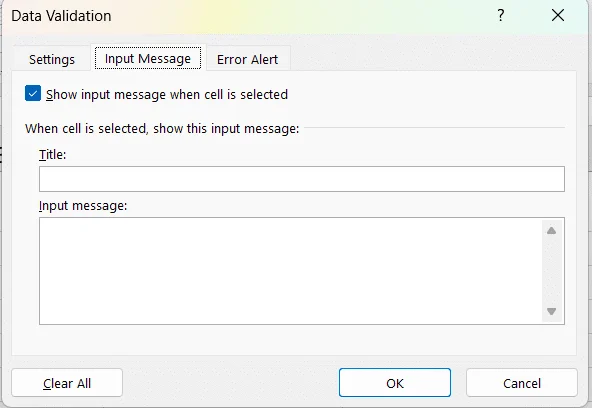
Task: Switch to the Settings tab
Action: [x=52, y=60]
